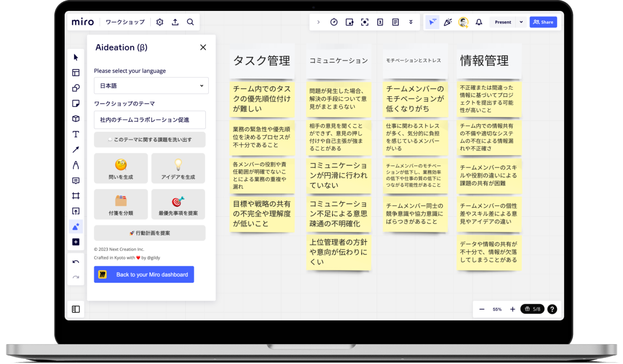623x364 pixels.
Task: Expand more apps double chevron
Action: tap(411, 22)
